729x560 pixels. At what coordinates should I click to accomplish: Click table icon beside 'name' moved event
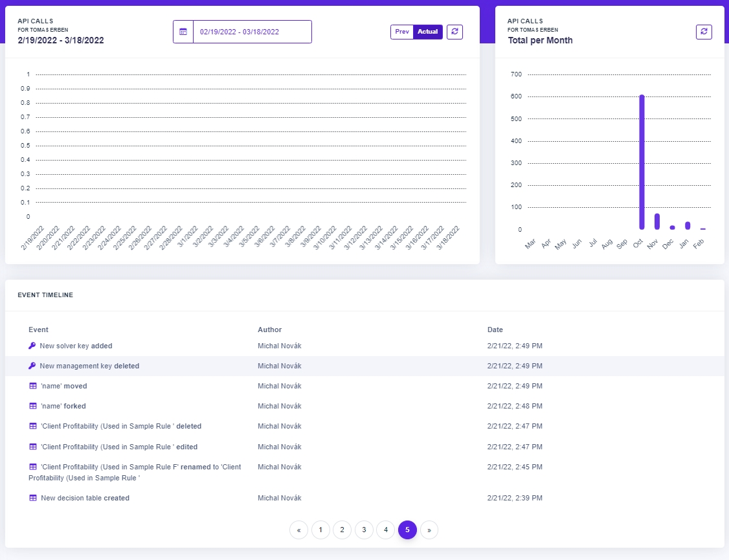click(x=33, y=386)
